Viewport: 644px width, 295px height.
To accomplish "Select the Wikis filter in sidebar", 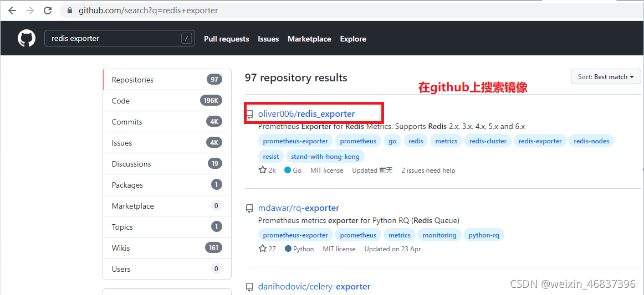I will click(x=167, y=248).
